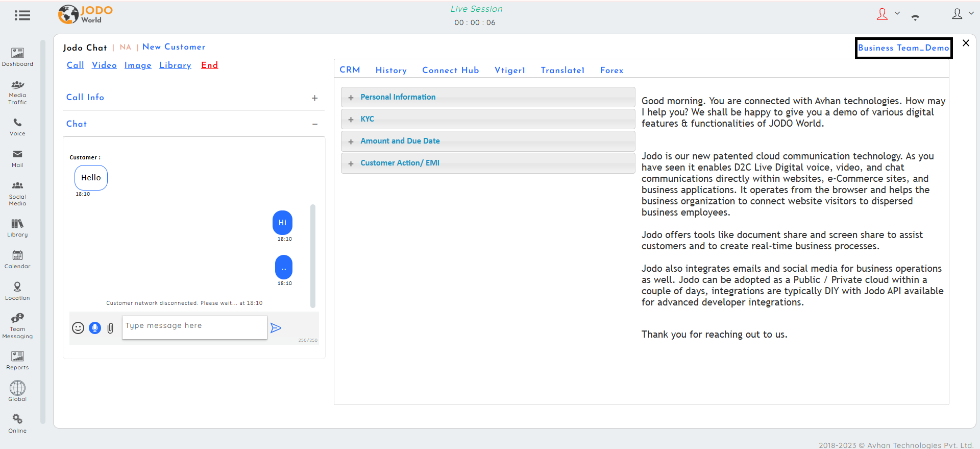
Task: Switch to the CRM tab
Action: pos(350,70)
